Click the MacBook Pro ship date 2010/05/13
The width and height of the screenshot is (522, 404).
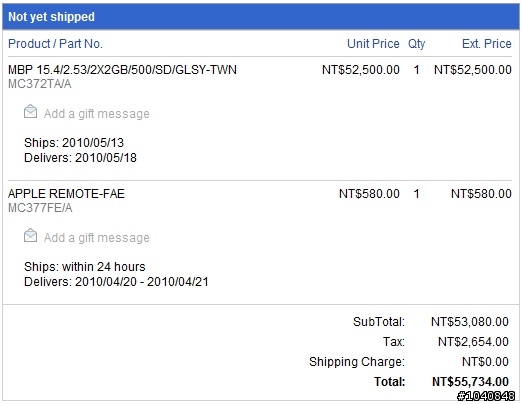pos(93,143)
